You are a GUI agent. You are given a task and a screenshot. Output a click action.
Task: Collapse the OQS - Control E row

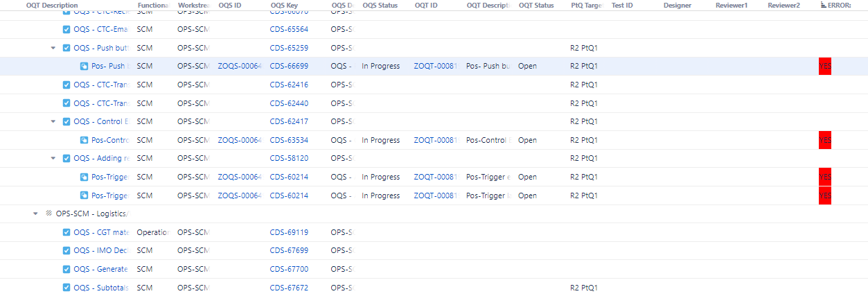[53, 121]
